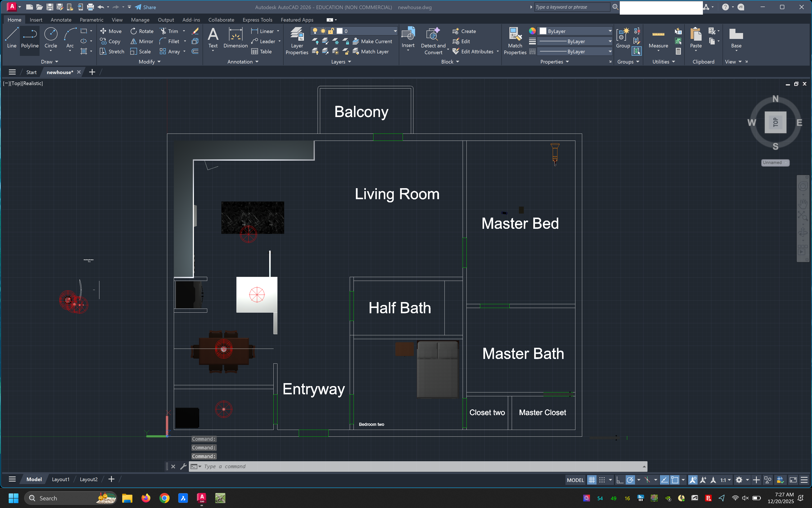Image resolution: width=812 pixels, height=508 pixels.
Task: Activate the Copy command
Action: (x=110, y=41)
